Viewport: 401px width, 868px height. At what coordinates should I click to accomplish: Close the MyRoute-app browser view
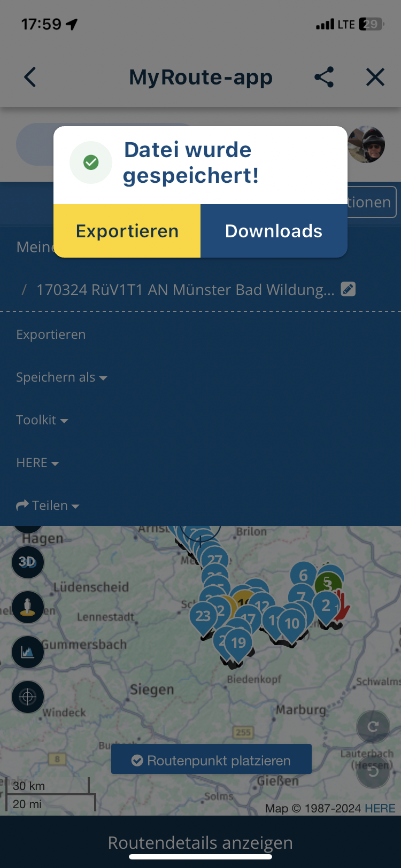pyautogui.click(x=375, y=77)
